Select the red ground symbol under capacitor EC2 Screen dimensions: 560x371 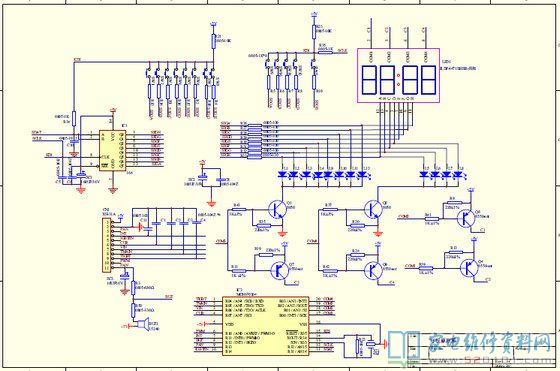(212, 204)
